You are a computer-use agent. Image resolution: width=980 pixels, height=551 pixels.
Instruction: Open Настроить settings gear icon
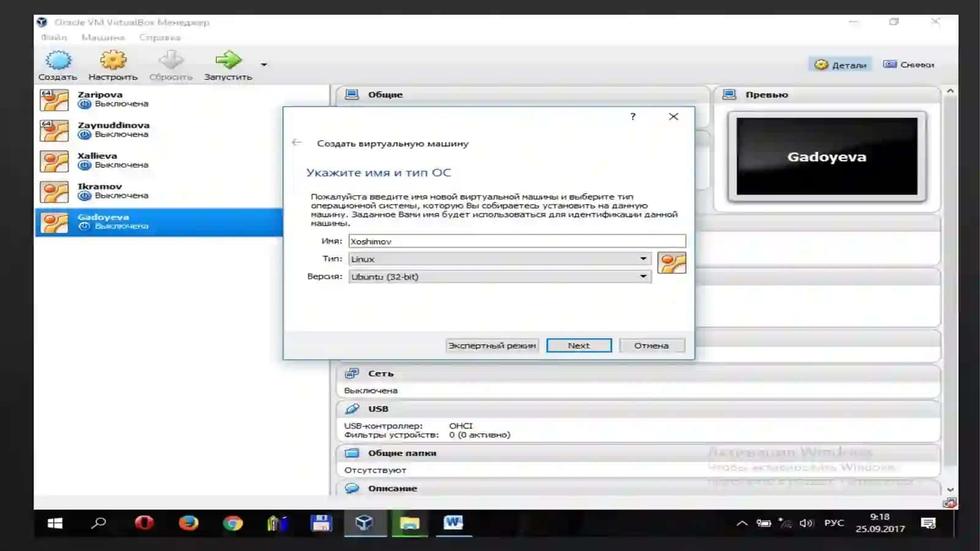point(113,60)
